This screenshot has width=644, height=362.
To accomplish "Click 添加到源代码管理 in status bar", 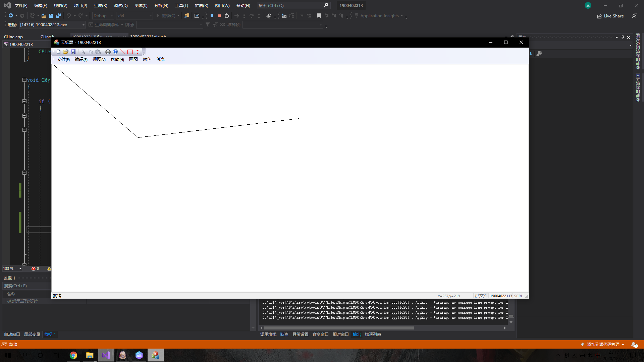I will [603, 344].
